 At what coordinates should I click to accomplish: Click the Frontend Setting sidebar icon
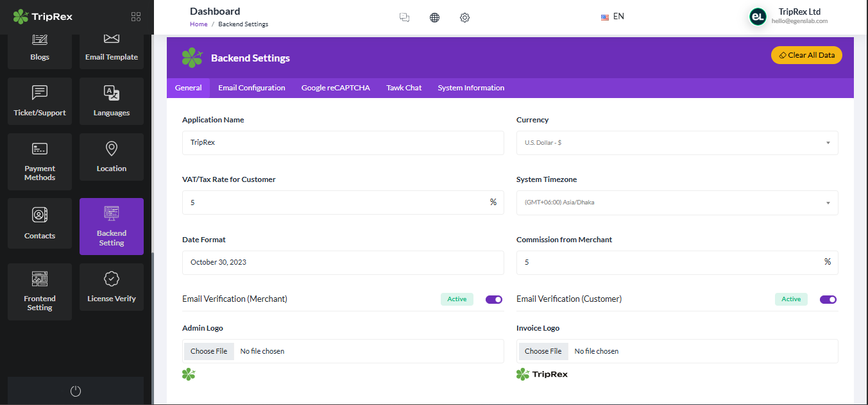coord(39,292)
